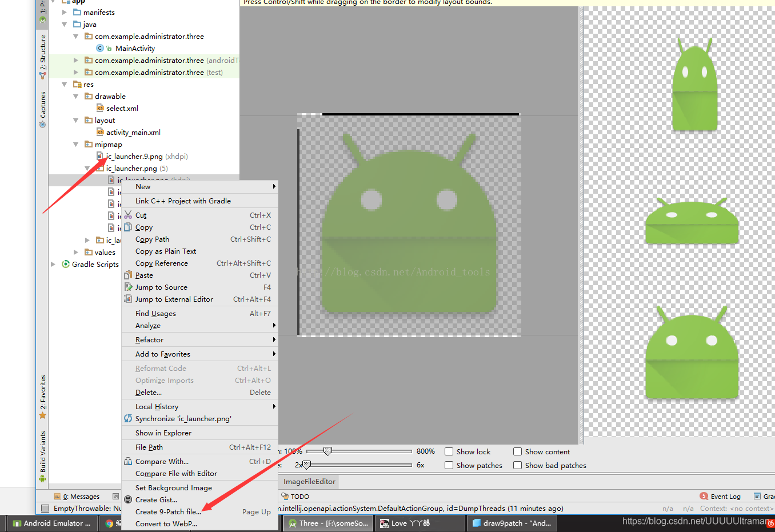The width and height of the screenshot is (775, 532).
Task: Click the manifests folder icon
Action: click(77, 12)
